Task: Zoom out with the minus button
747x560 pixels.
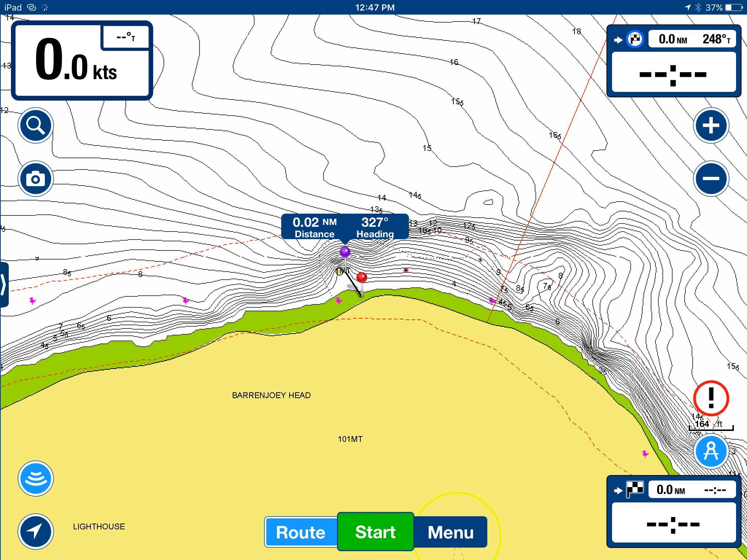Action: coord(711,179)
